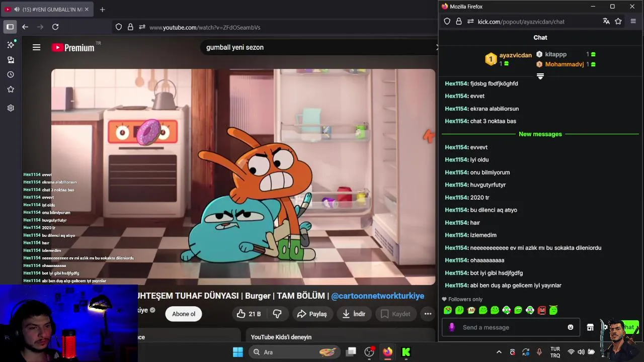Open the emoji picker smiley icon
644x362 pixels.
tap(571, 327)
